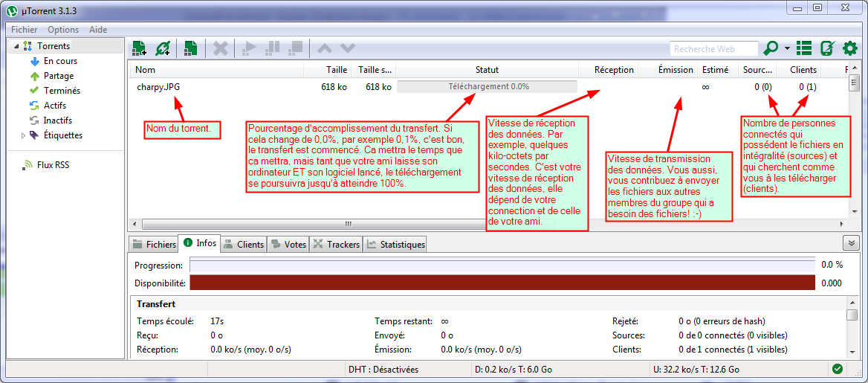Click the DHT : Désactivées status entry
Screen dimensions: 868x383
click(x=383, y=369)
